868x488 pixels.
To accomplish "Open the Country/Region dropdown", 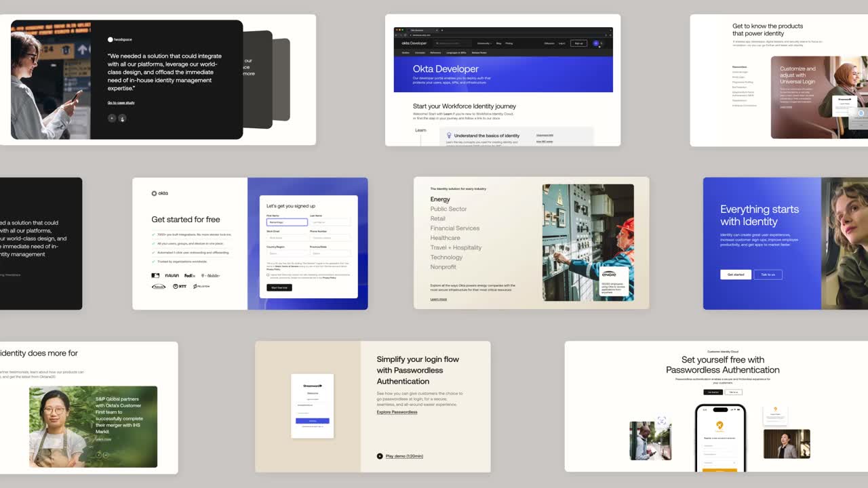I will (287, 253).
